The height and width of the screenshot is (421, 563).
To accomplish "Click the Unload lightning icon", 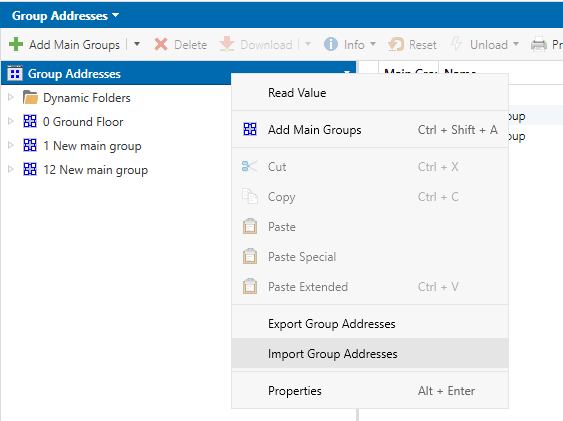I will point(456,44).
